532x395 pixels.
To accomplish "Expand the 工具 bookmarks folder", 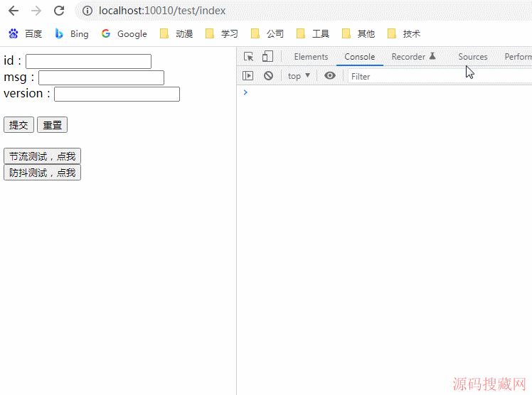I will point(313,33).
